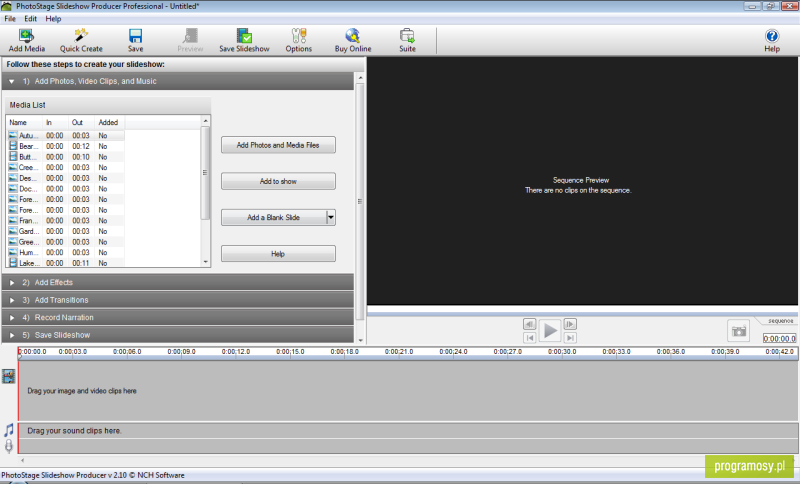Click the microphone narration track icon
800x484 pixels.
click(x=9, y=446)
